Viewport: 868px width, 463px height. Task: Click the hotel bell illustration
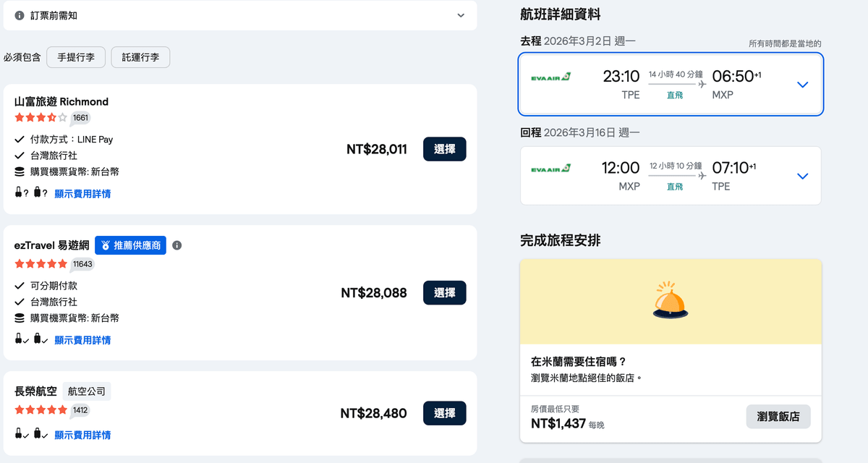671,301
